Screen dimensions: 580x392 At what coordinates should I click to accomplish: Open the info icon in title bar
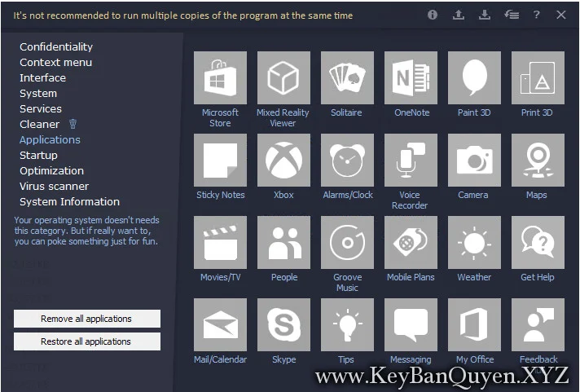pos(433,15)
